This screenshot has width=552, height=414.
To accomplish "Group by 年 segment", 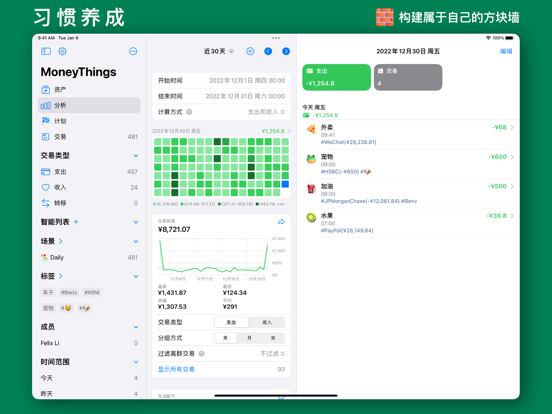I will point(273,338).
